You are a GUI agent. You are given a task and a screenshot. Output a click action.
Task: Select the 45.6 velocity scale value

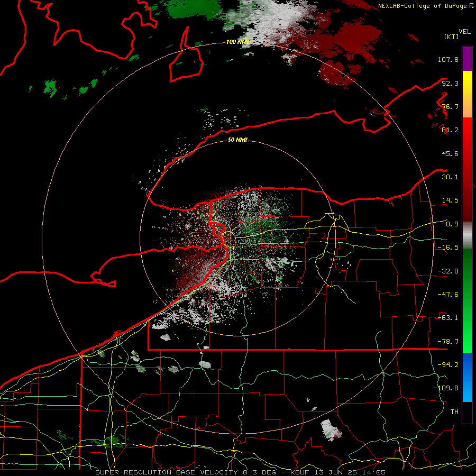(450, 153)
